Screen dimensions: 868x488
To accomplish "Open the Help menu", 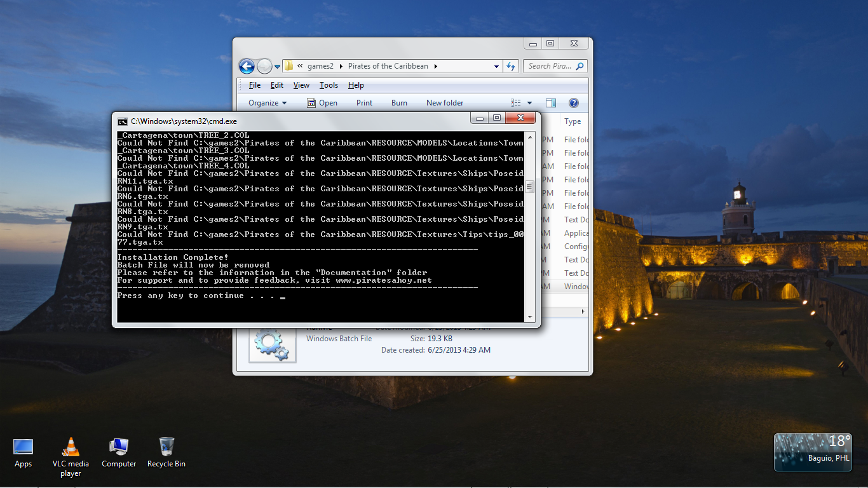I will tap(356, 85).
